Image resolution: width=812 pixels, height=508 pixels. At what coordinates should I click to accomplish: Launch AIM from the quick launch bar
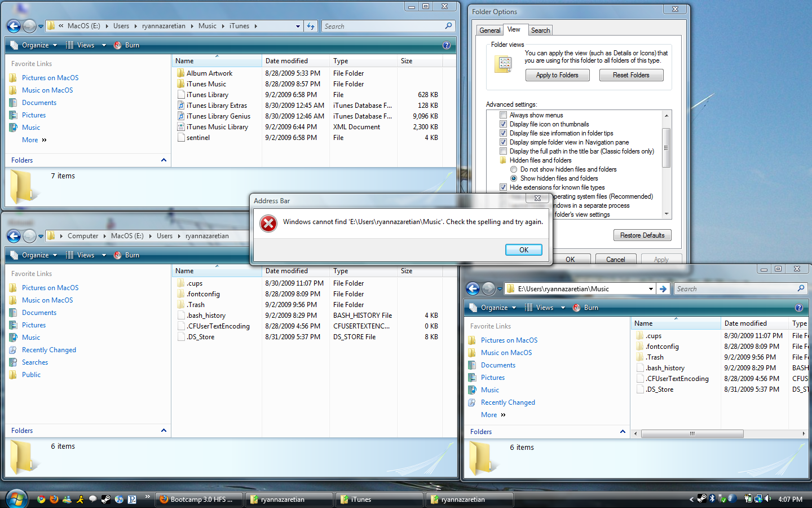80,499
